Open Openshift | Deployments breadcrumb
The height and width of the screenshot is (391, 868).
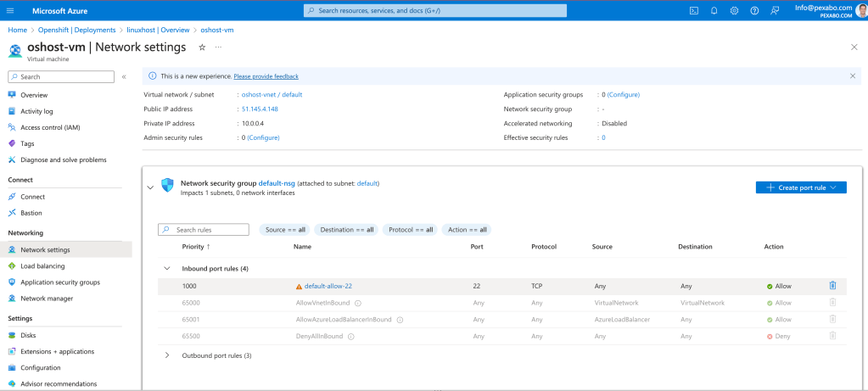point(76,30)
